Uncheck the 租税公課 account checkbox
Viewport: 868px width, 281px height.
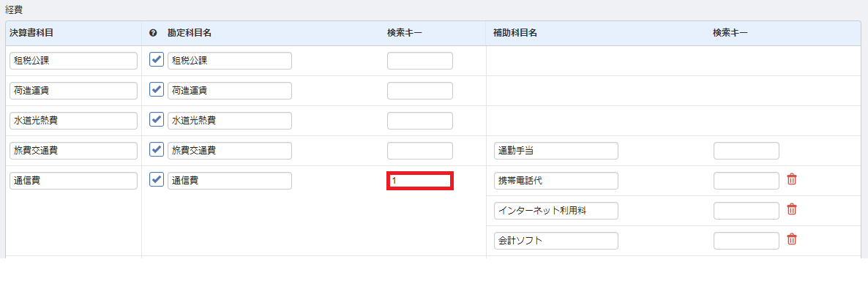(x=157, y=60)
